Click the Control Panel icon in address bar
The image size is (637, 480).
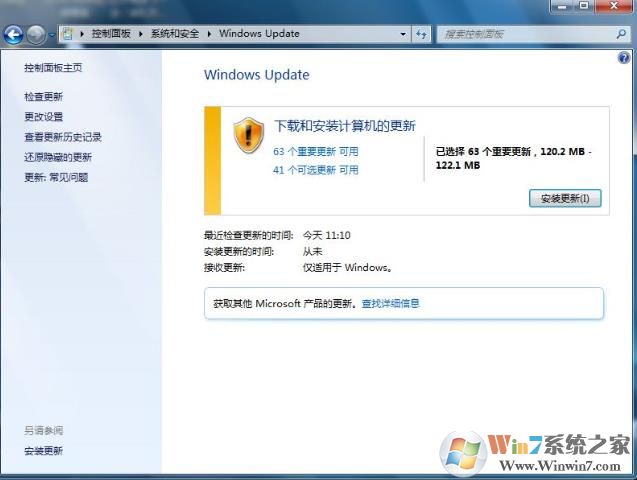click(68, 34)
